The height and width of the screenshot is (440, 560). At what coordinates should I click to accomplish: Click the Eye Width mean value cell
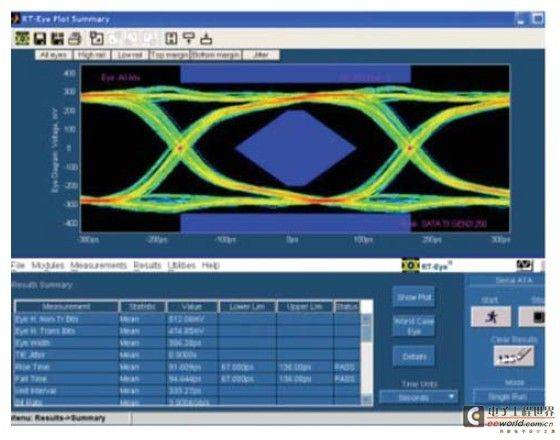click(192, 343)
